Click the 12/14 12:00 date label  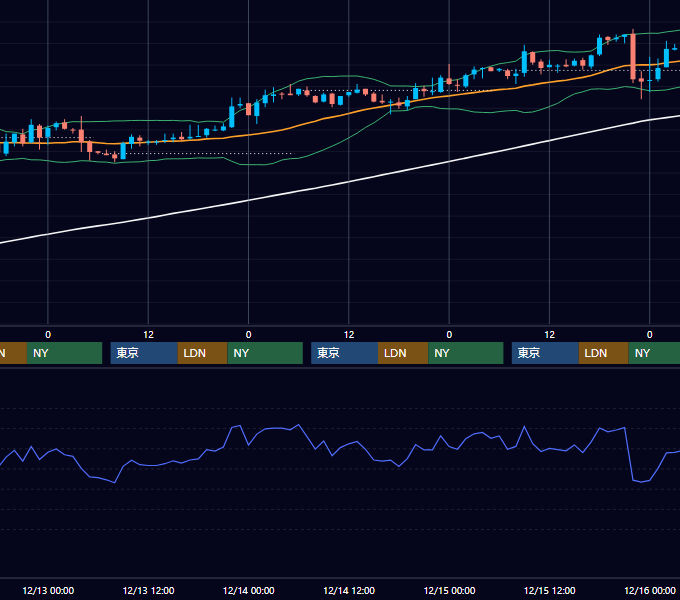pyautogui.click(x=349, y=590)
